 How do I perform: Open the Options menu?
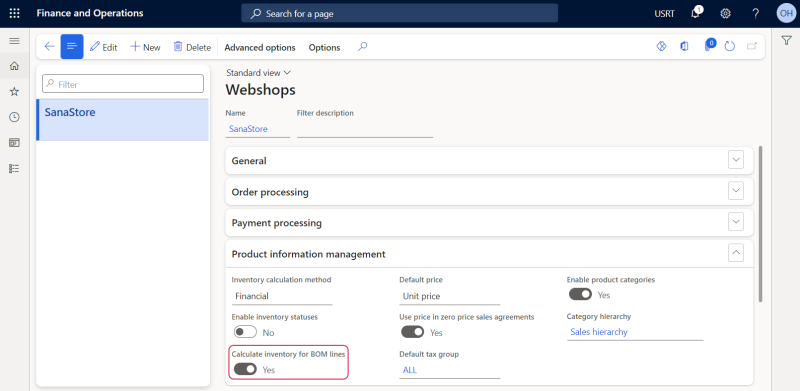[324, 47]
